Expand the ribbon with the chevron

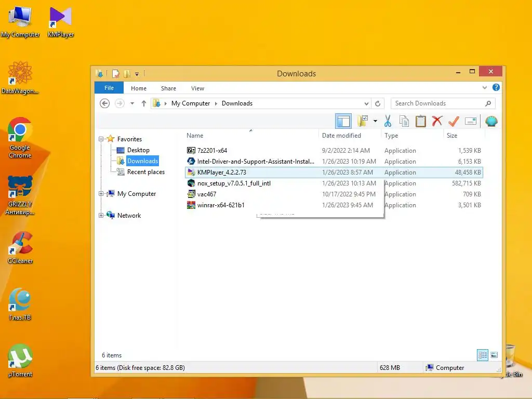(485, 87)
